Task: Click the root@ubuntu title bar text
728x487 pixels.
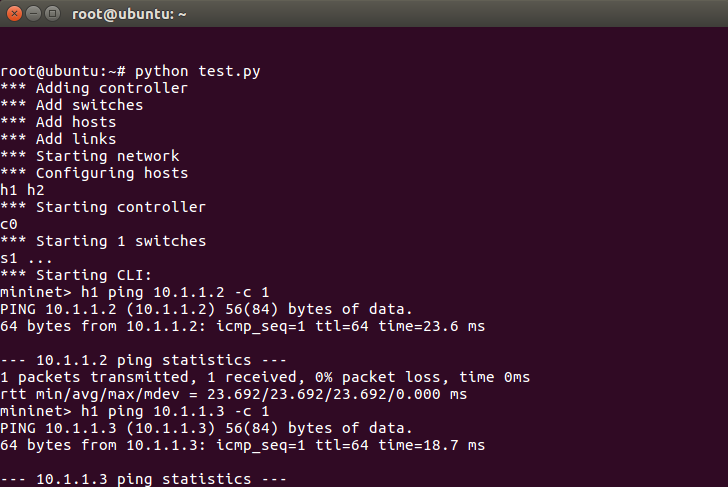Action: point(129,14)
